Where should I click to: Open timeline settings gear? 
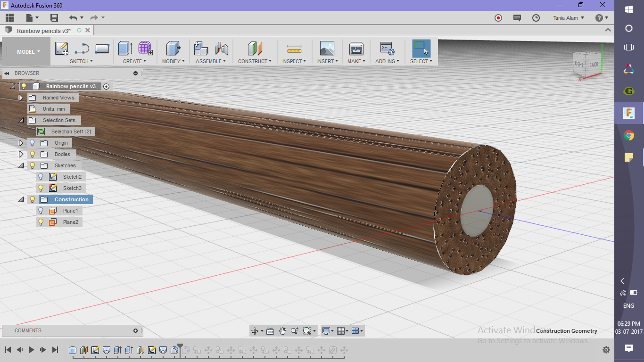tap(606, 350)
